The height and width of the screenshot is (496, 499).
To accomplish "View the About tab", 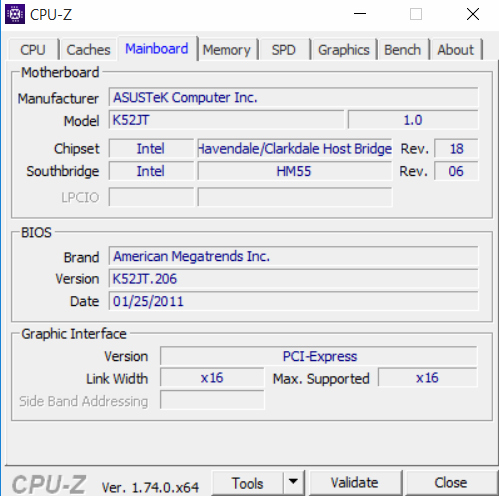I will coord(456,50).
